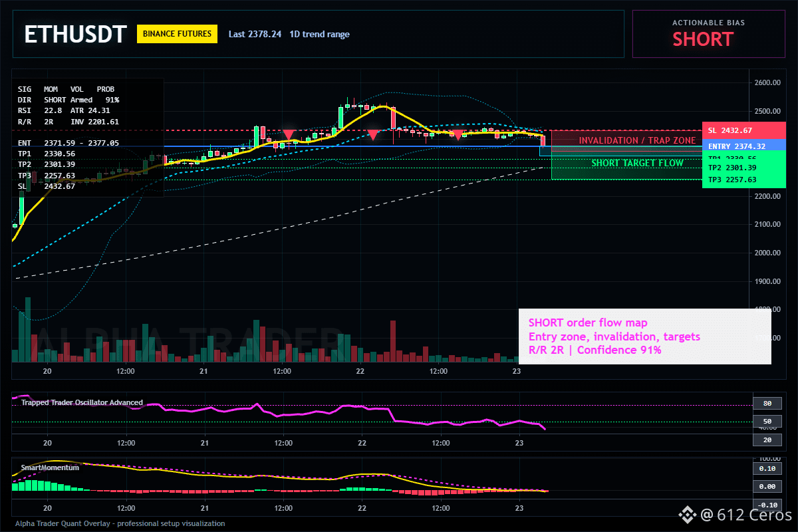Click the 1D trend range label
Screen dimensions: 798x532
(x=319, y=34)
